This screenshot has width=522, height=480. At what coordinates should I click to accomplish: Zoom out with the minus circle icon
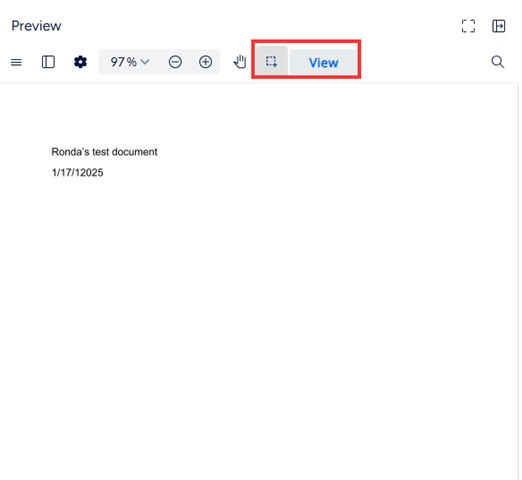[x=175, y=62]
